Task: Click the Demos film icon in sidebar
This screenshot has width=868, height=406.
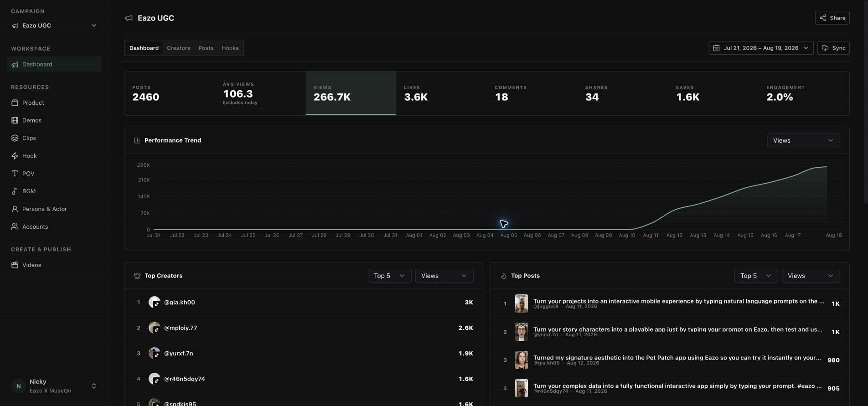Action: [15, 121]
